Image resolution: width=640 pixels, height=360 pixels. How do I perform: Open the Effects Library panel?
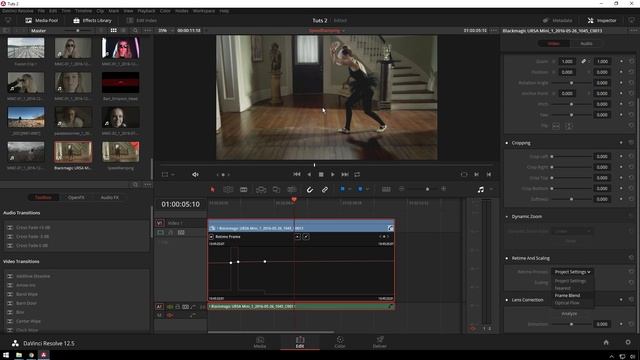click(93, 20)
